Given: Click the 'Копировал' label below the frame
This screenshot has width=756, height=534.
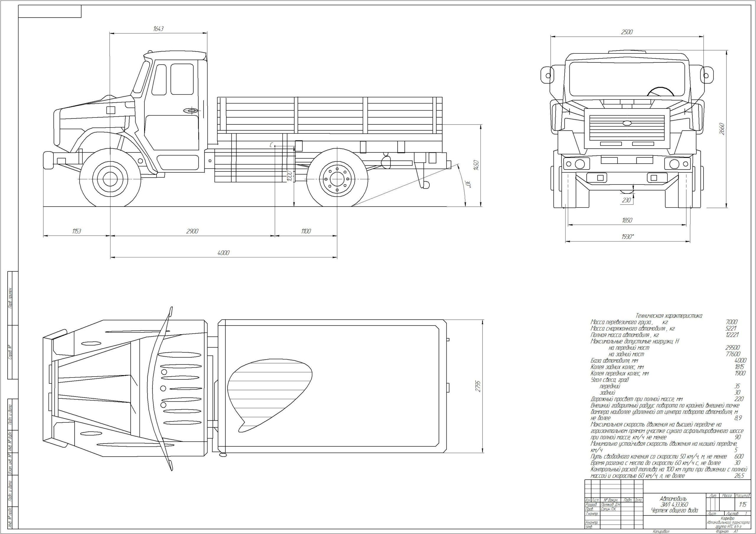Looking at the screenshot, I should [661, 532].
